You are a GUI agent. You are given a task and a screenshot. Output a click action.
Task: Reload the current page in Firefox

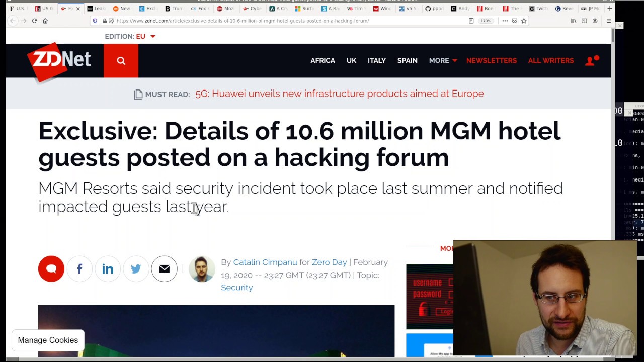click(x=34, y=21)
